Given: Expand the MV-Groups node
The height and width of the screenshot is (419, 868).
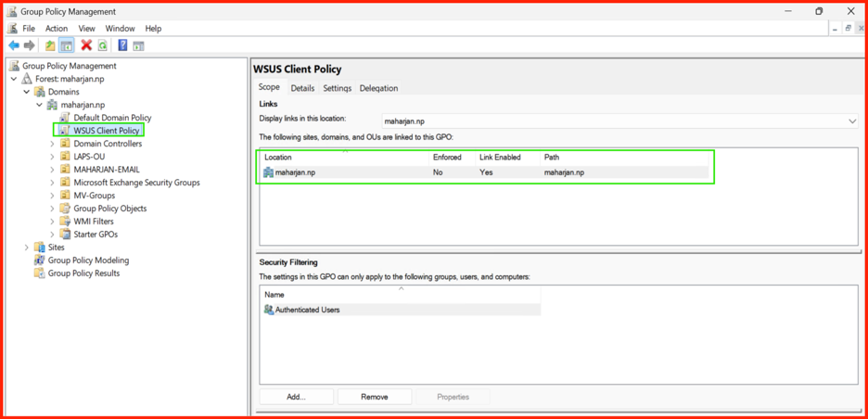Looking at the screenshot, I should tap(53, 195).
